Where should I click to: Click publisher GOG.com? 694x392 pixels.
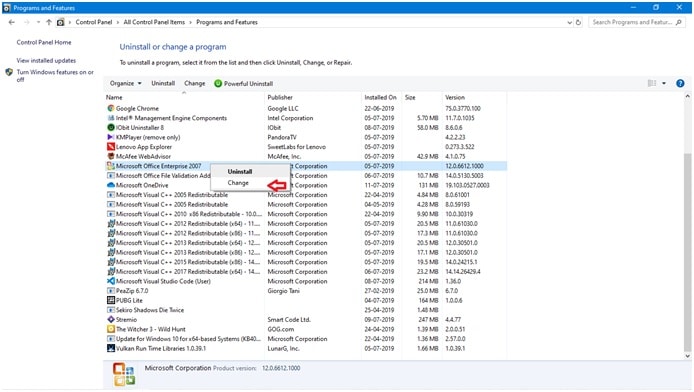click(x=281, y=329)
